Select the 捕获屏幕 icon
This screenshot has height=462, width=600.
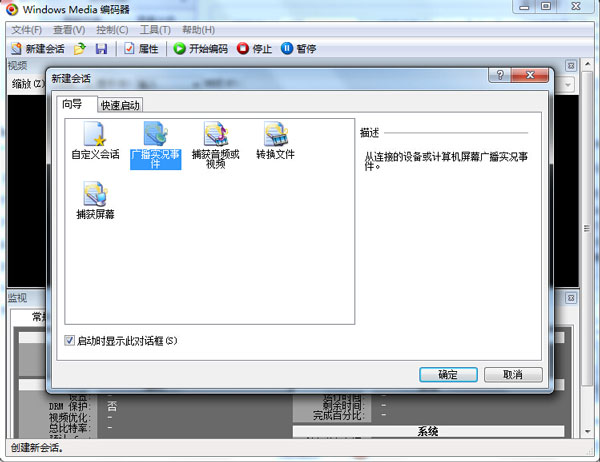[95, 194]
